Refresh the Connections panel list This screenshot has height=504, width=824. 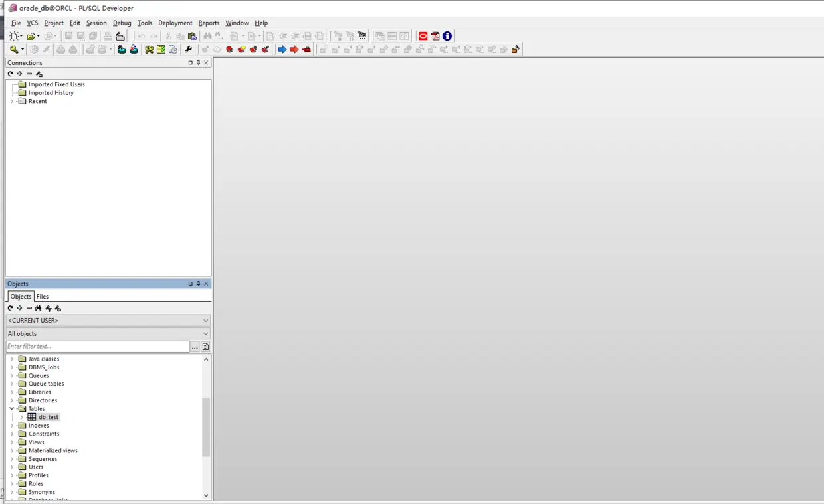click(11, 74)
